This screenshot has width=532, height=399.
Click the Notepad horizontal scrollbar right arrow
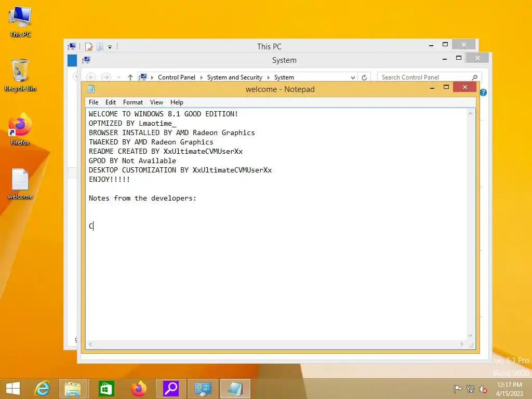point(461,344)
